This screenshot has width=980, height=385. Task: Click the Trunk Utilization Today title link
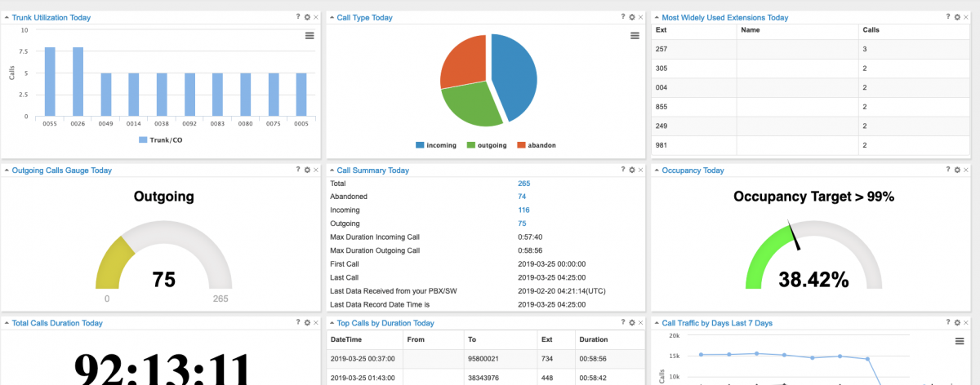coord(51,17)
